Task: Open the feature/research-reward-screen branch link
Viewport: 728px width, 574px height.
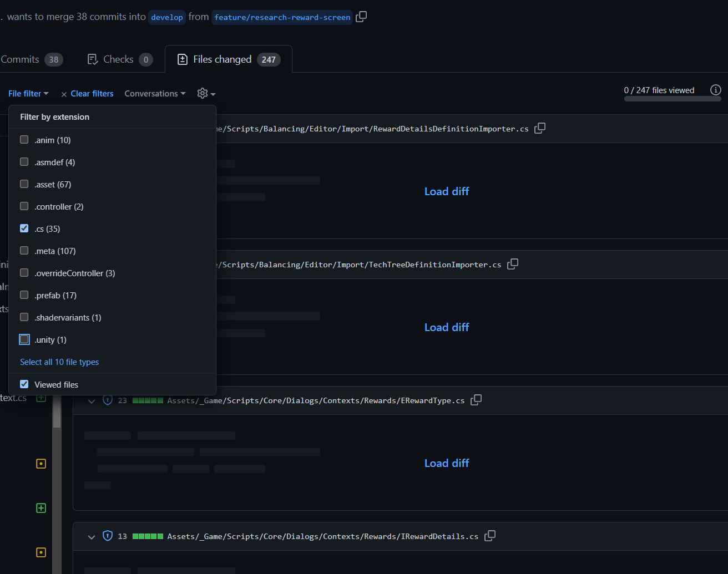Action: [282, 17]
